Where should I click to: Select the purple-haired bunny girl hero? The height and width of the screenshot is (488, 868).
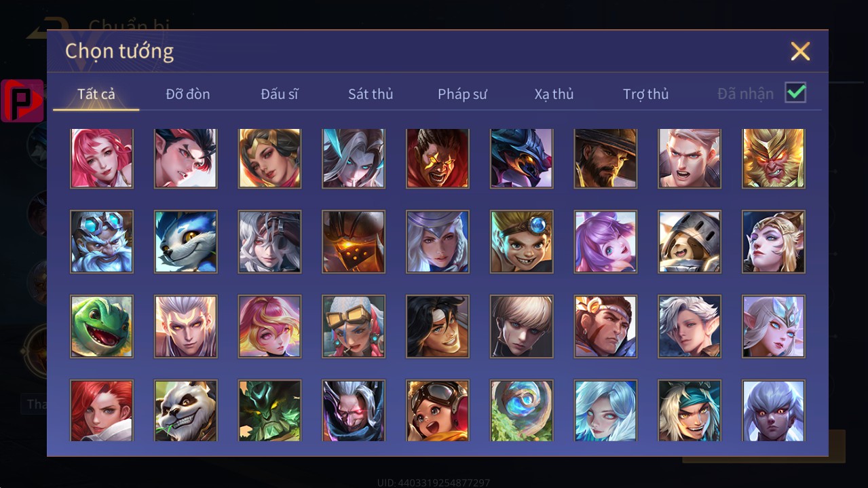pyautogui.click(x=605, y=242)
